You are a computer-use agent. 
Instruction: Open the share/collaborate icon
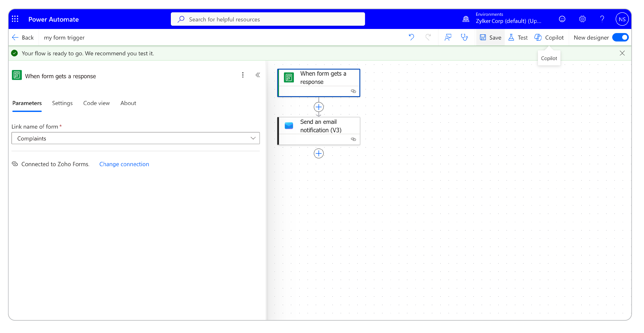coord(448,37)
